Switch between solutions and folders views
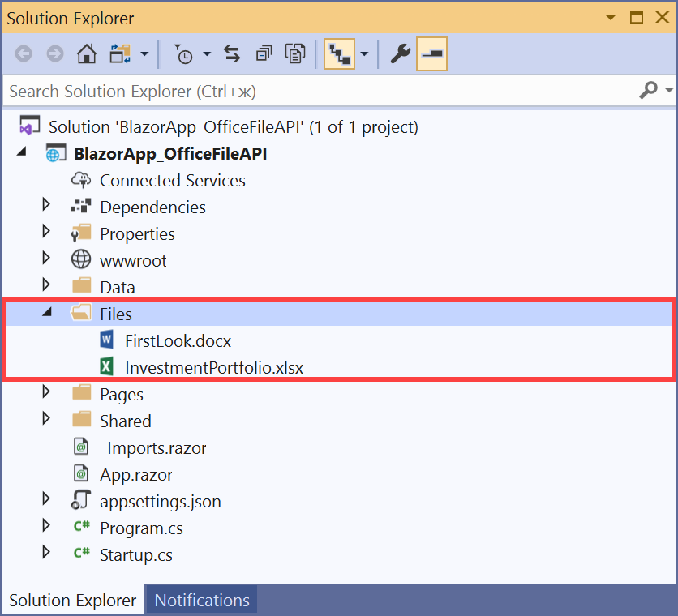This screenshot has height=616, width=678. [120, 54]
